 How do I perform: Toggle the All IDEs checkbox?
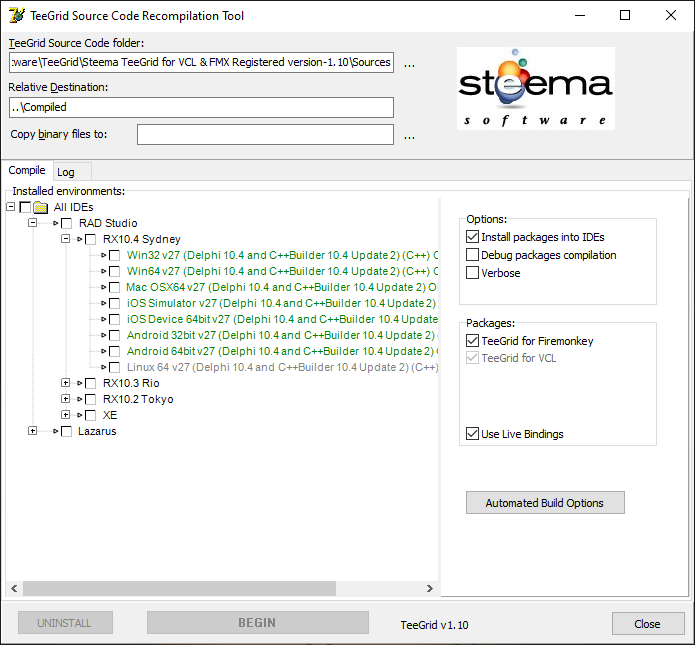pyautogui.click(x=25, y=207)
